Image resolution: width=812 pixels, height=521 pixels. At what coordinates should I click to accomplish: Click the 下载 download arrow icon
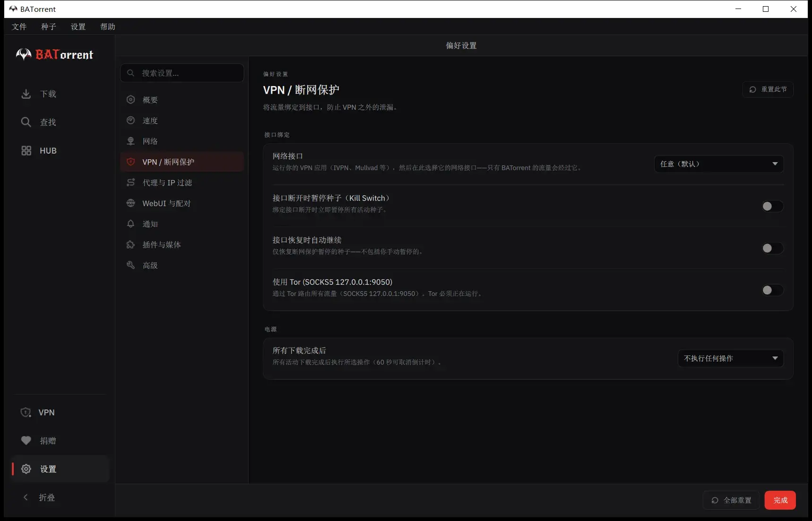pos(26,94)
